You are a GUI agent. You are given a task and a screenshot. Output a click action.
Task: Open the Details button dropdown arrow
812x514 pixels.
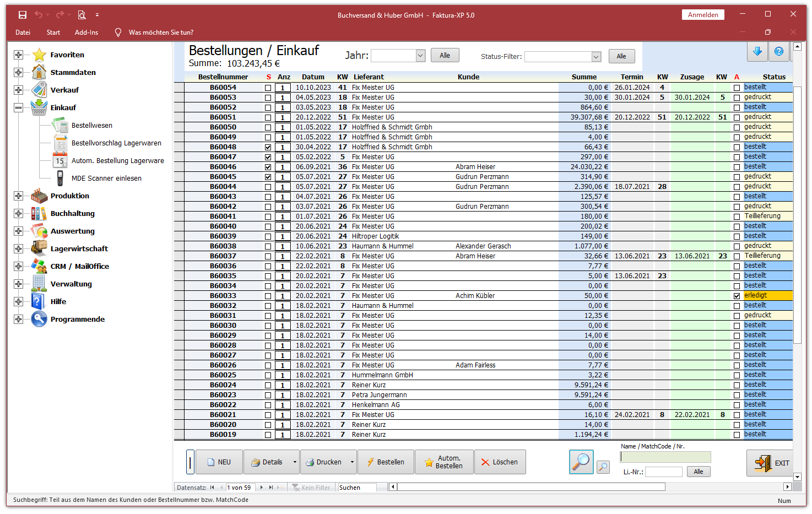[x=295, y=462]
